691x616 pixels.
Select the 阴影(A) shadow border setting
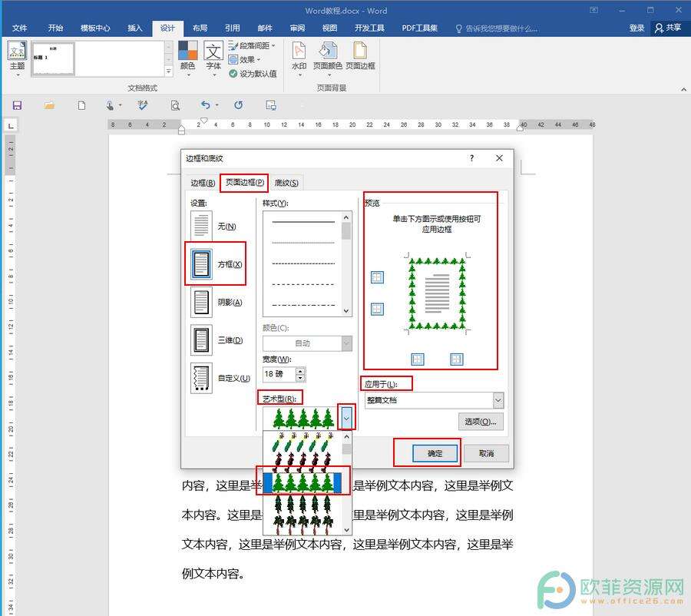point(216,302)
